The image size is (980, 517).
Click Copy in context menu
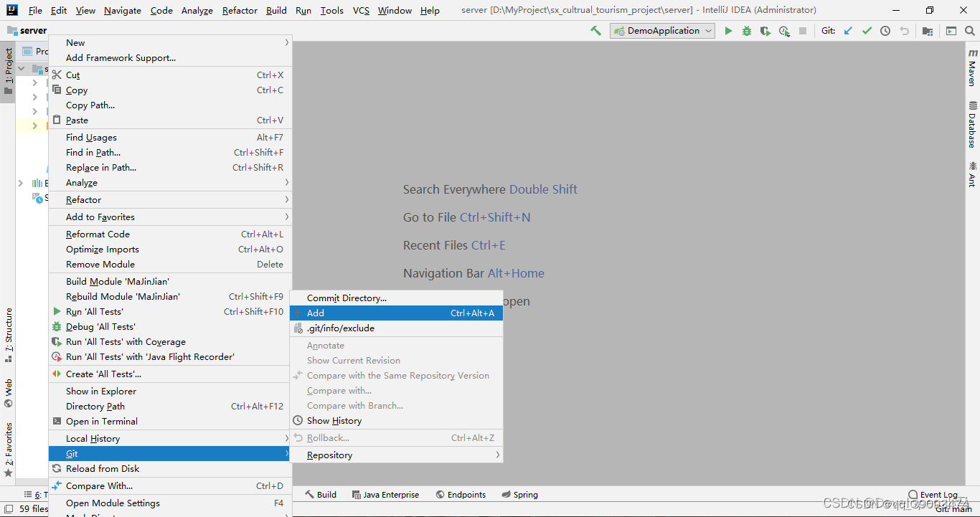coord(170,90)
